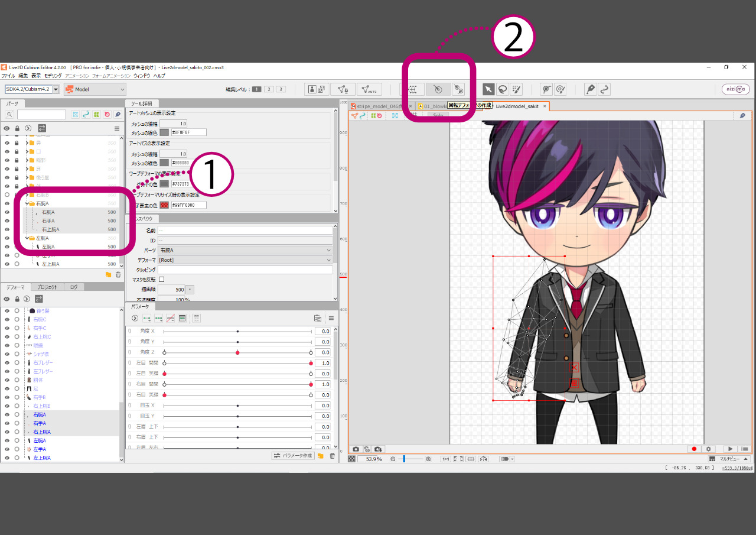756x535 pixels.
Task: Select the art path pen tool
Action: (x=590, y=89)
